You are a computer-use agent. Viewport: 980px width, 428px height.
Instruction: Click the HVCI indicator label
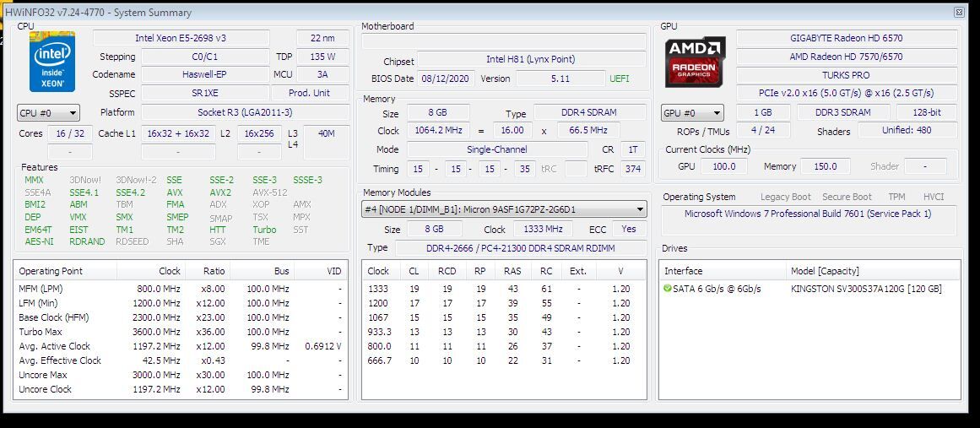934,197
